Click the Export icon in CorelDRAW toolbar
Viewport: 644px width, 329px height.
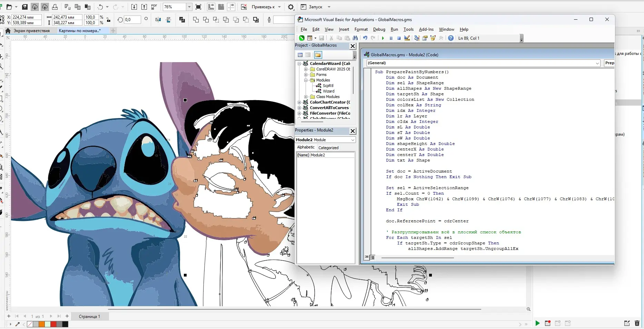point(144,7)
